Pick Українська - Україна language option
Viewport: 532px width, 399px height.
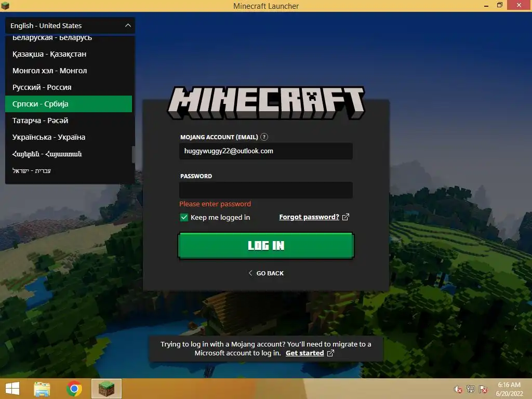pos(69,137)
